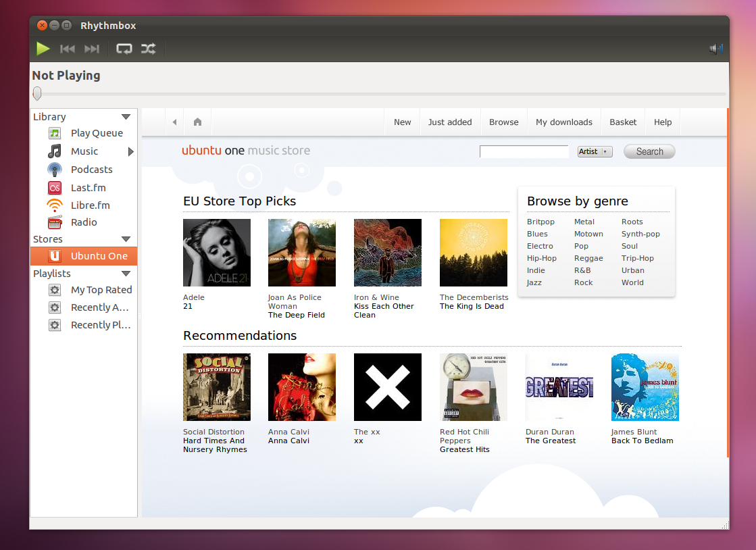Toggle shuffle mode in the toolbar
The width and height of the screenshot is (756, 550).
pyautogui.click(x=149, y=49)
